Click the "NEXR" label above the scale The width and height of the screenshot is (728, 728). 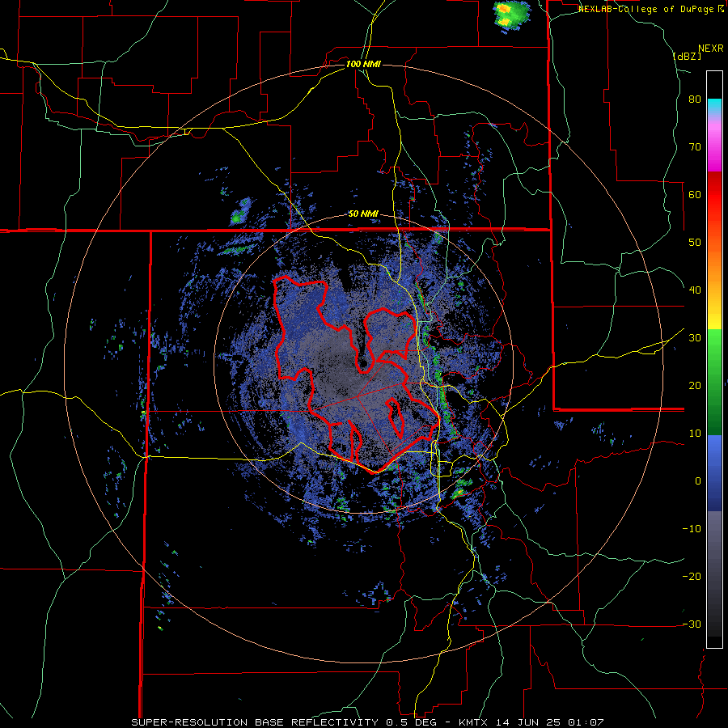(x=711, y=49)
